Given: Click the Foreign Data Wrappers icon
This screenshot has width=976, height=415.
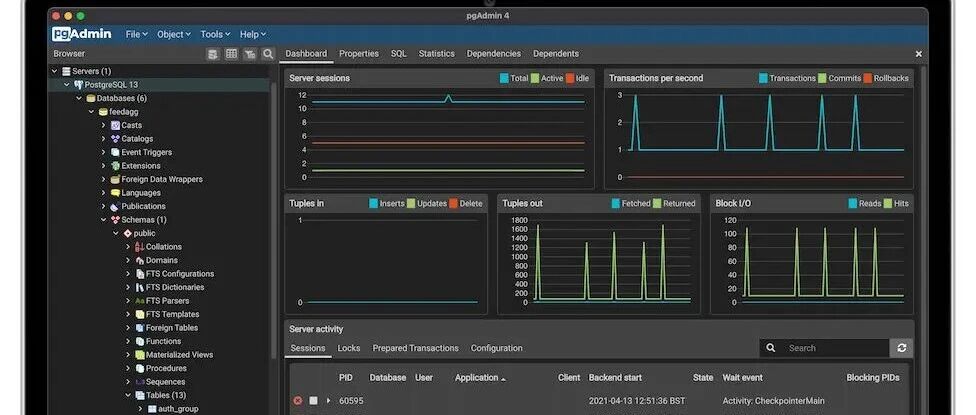Looking at the screenshot, I should coord(115,179).
